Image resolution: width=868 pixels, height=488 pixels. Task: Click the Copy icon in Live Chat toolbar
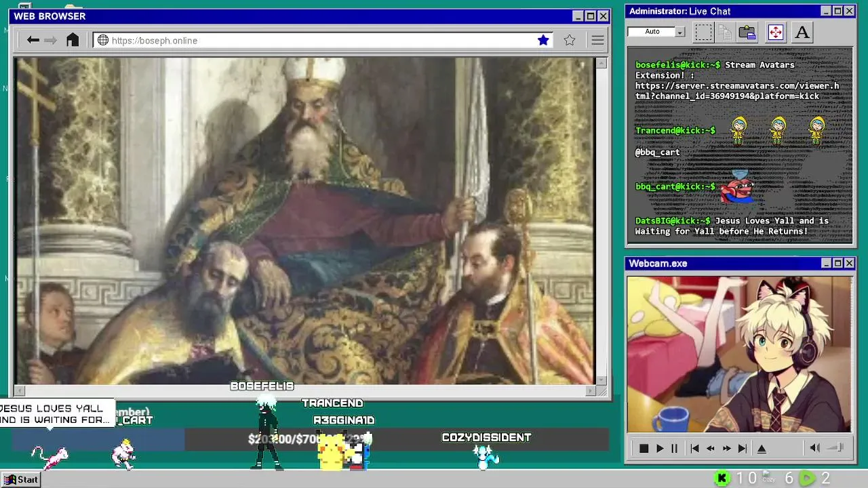click(x=725, y=32)
